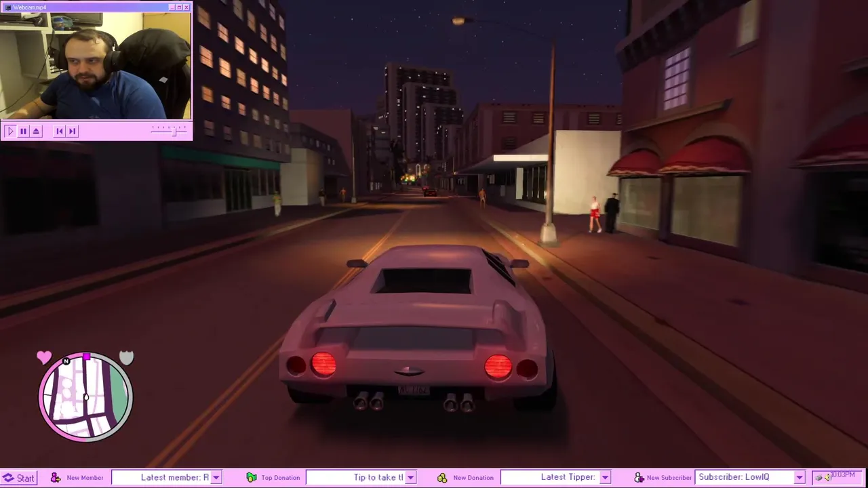The image size is (868, 488).
Task: Click the Top Donation money icon
Action: [x=252, y=478]
